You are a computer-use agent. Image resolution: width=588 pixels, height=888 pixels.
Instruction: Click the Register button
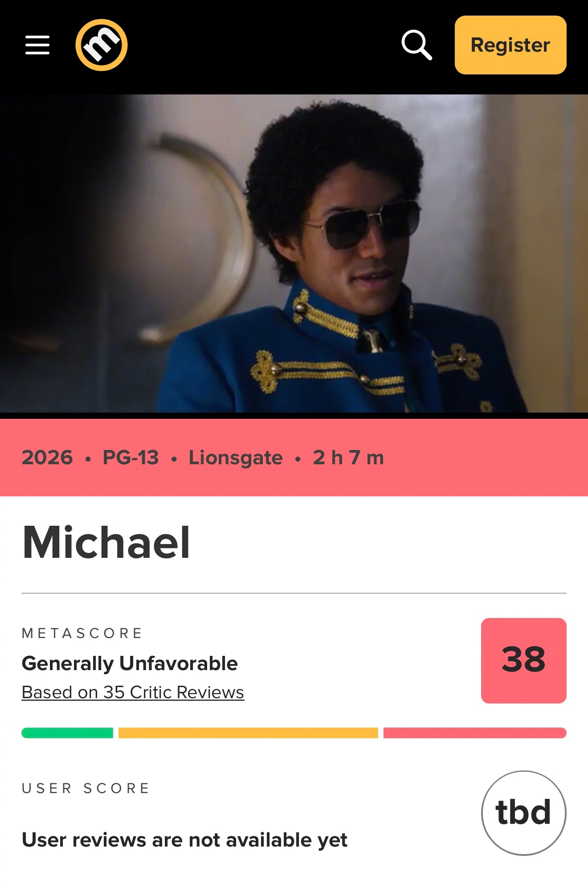pos(510,45)
